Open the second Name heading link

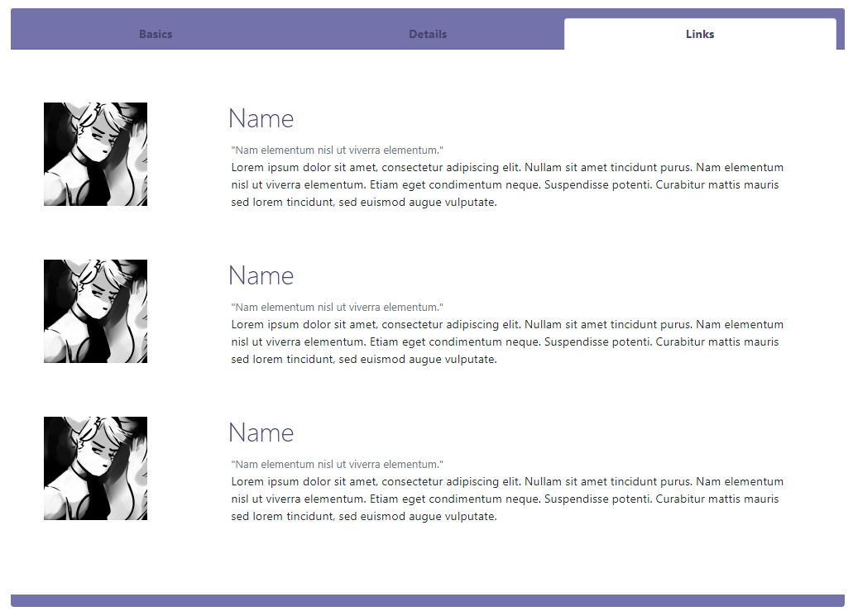click(x=261, y=275)
